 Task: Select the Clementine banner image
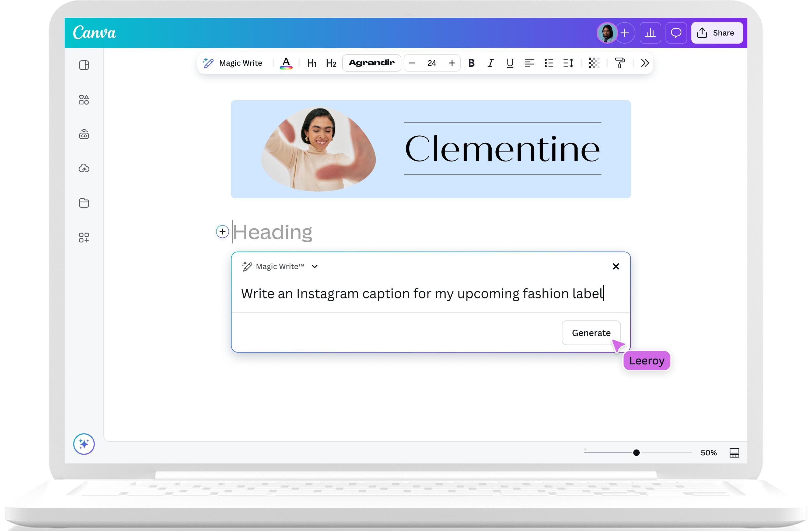point(431,149)
